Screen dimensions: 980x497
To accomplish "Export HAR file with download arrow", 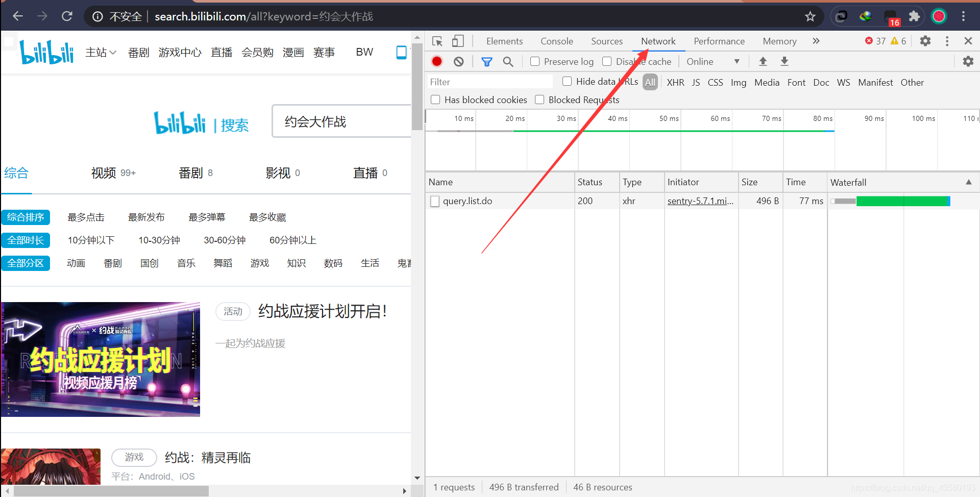I will pyautogui.click(x=785, y=62).
